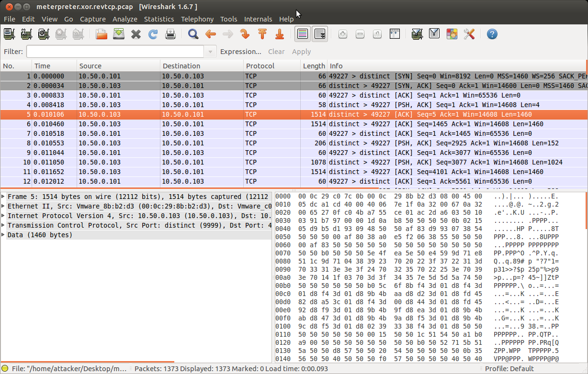Open the Statistics menu
Viewport: 588px width, 374px height.
159,19
